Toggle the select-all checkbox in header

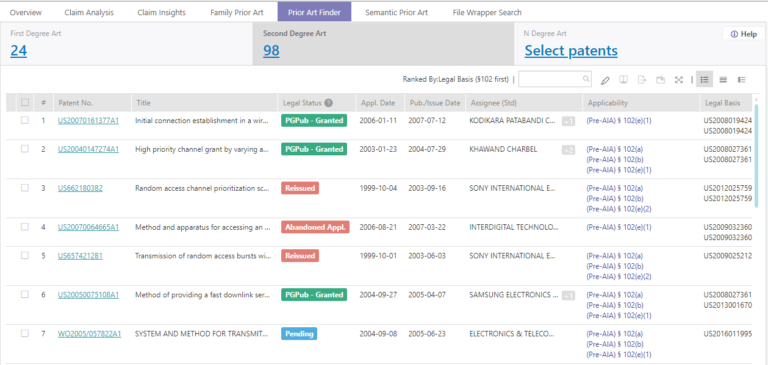coord(25,103)
